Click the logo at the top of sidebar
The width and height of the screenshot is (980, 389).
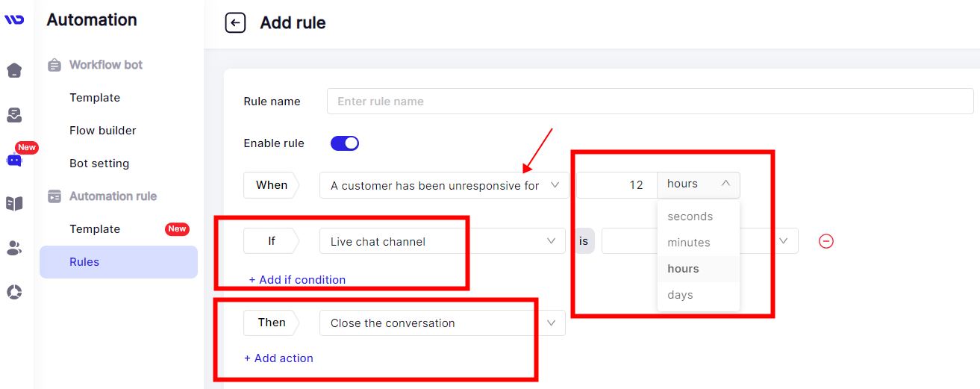tap(14, 20)
